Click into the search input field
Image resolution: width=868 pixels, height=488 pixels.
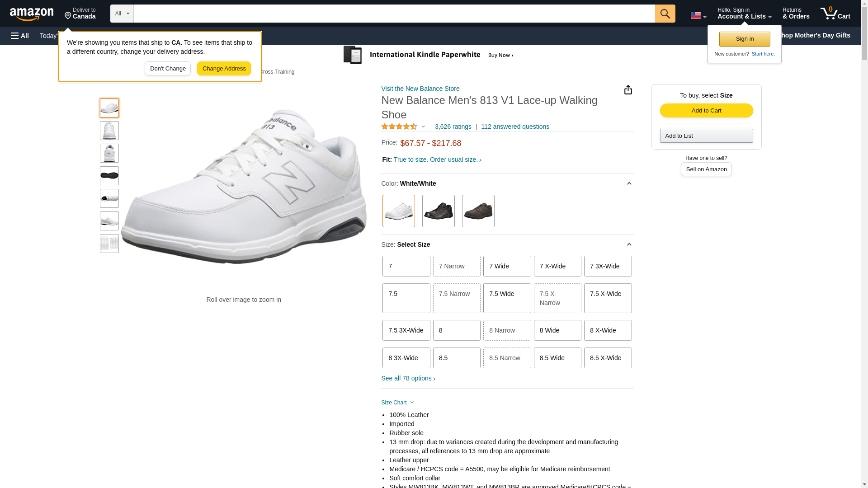(x=394, y=14)
